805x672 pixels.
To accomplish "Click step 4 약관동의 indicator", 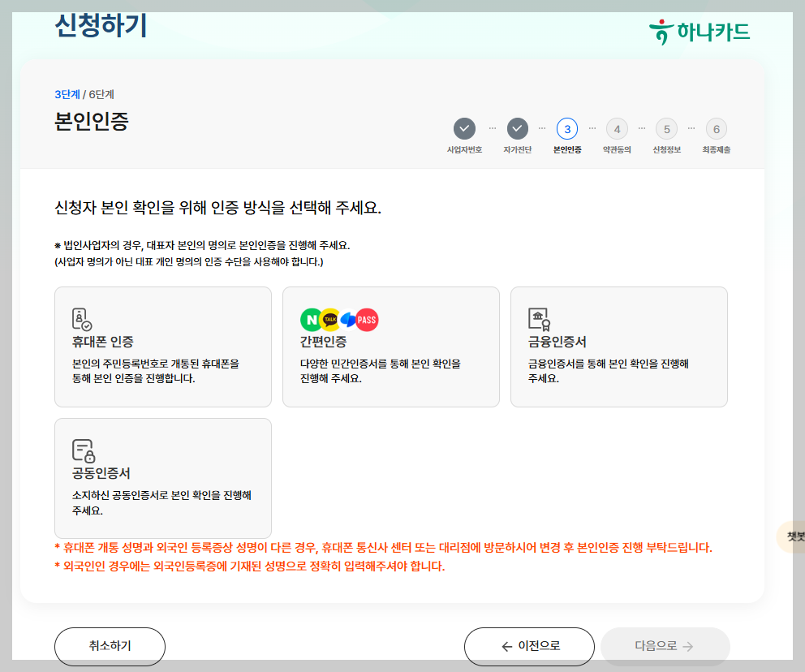I will click(617, 128).
